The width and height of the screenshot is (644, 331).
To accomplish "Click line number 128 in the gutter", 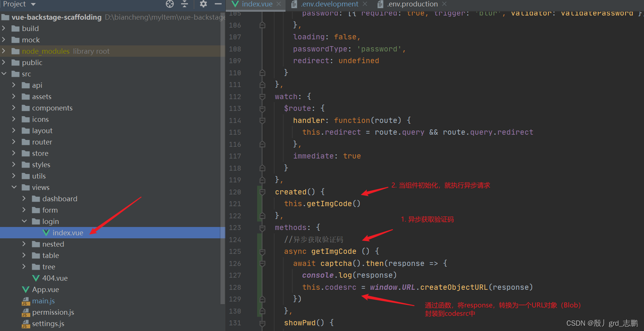I will point(235,287).
